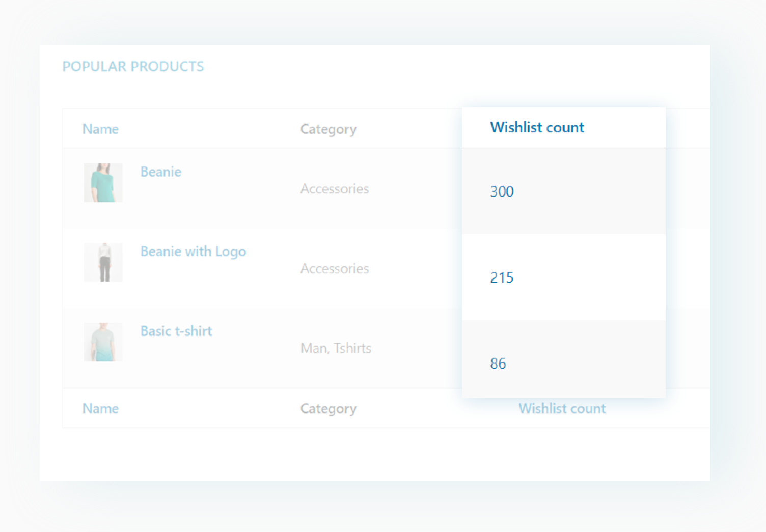This screenshot has width=766, height=532.
Task: Open the Beanie with Logo link
Action: coord(193,251)
